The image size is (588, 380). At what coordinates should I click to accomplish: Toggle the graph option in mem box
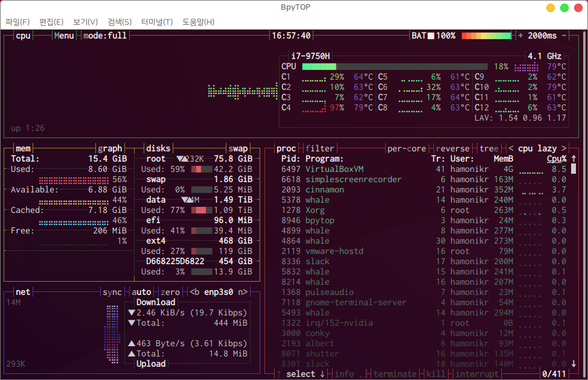tap(110, 148)
